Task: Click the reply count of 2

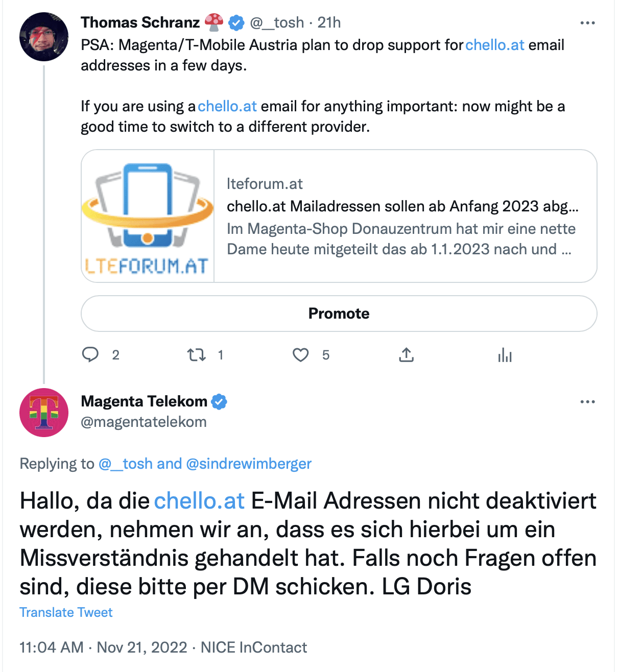Action: click(116, 354)
